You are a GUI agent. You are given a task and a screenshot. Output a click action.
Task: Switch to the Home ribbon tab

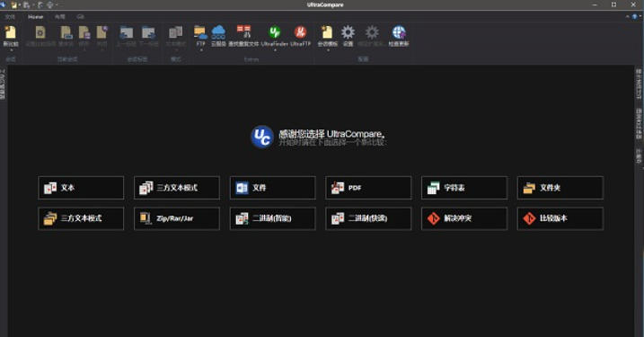coord(35,16)
